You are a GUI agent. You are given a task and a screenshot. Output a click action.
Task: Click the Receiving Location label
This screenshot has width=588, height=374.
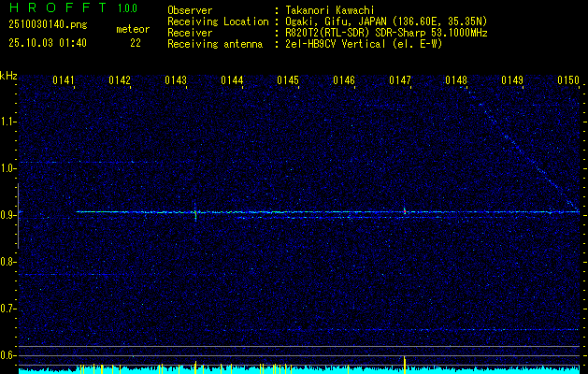(218, 22)
